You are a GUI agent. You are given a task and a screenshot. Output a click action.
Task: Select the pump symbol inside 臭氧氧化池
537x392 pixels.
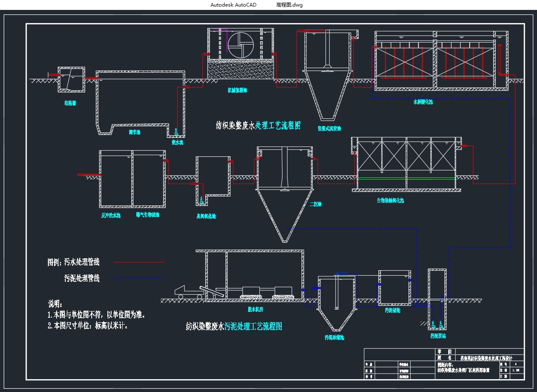(x=202, y=201)
